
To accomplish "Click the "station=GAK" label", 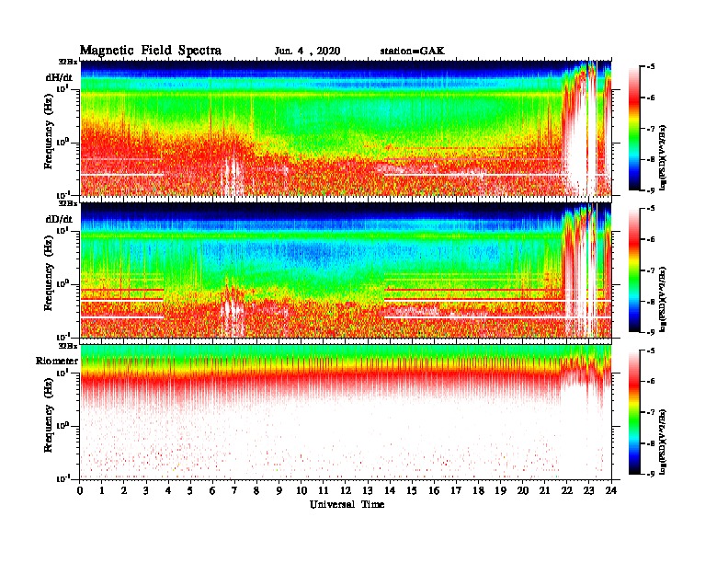I will tap(413, 52).
